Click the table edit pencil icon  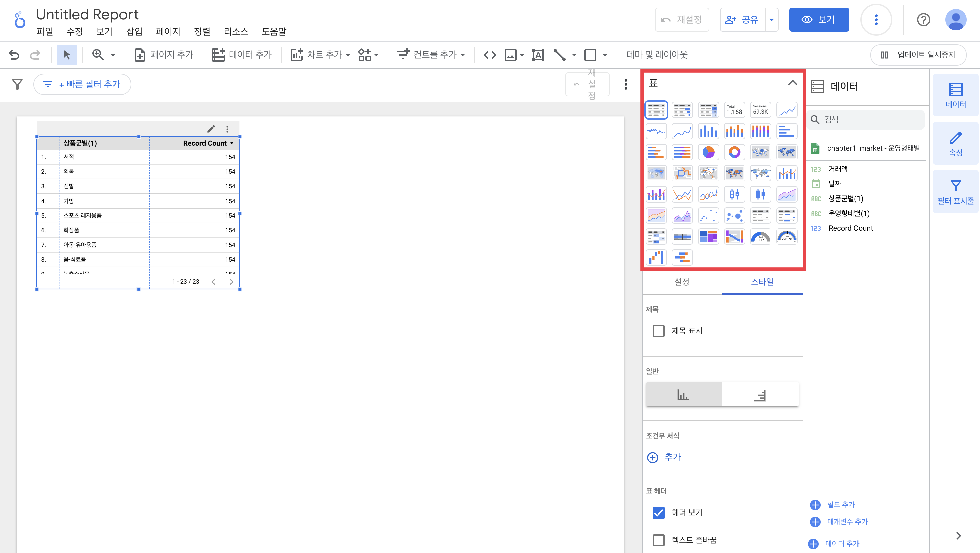(211, 129)
